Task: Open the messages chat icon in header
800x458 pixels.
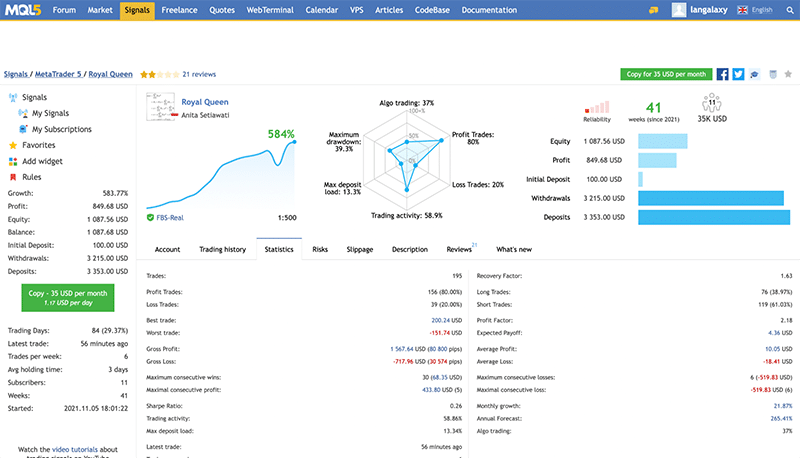Action: coord(653,10)
